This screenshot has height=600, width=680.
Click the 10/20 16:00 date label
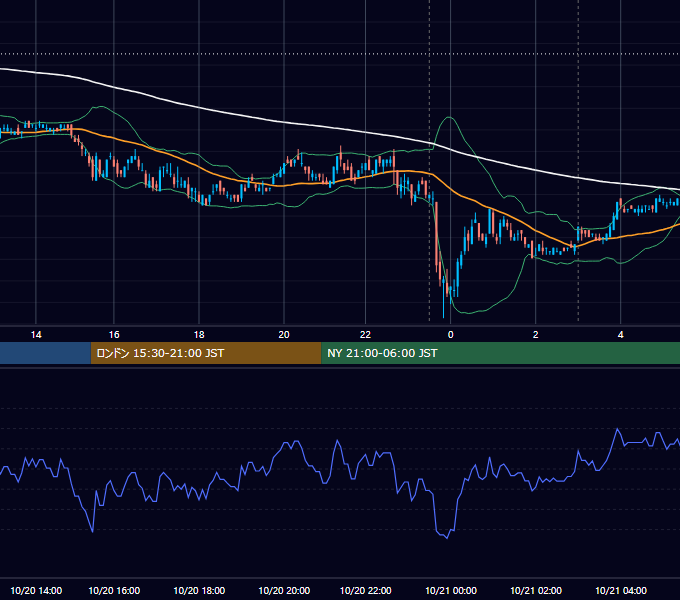click(x=114, y=590)
